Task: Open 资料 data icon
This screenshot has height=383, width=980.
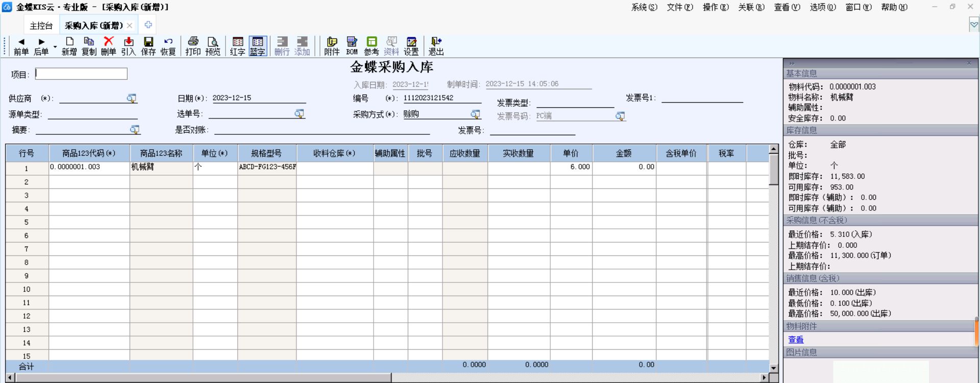Action: 391,46
